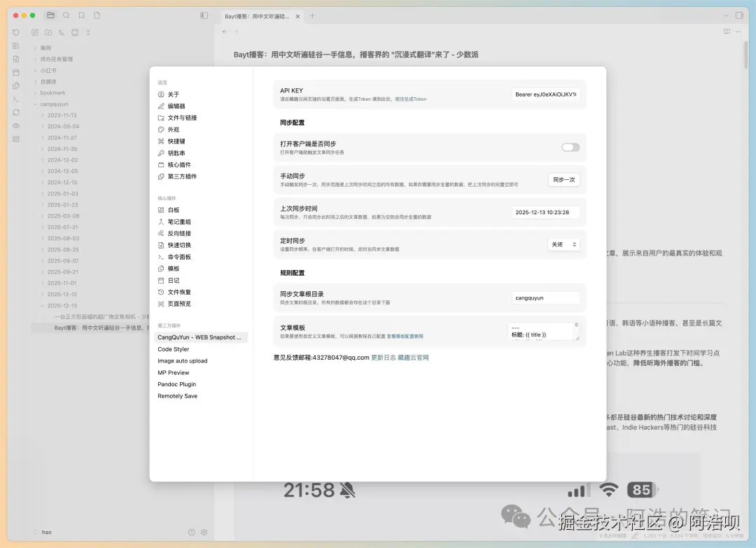This screenshot has width=756, height=548.
Task: Open 编辑器 settings section
Action: click(x=176, y=106)
